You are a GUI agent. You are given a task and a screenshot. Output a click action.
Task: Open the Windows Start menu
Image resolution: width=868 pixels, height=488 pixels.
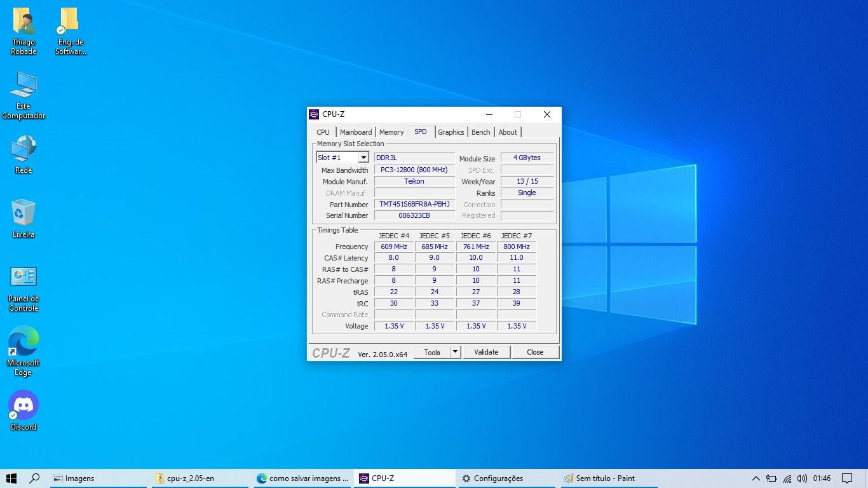click(x=11, y=478)
